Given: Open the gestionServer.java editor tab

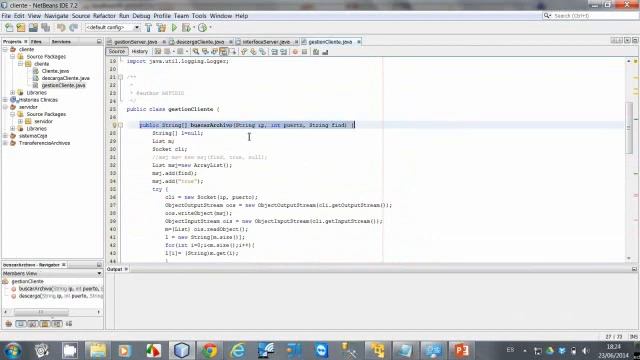Looking at the screenshot, I should 135,42.
